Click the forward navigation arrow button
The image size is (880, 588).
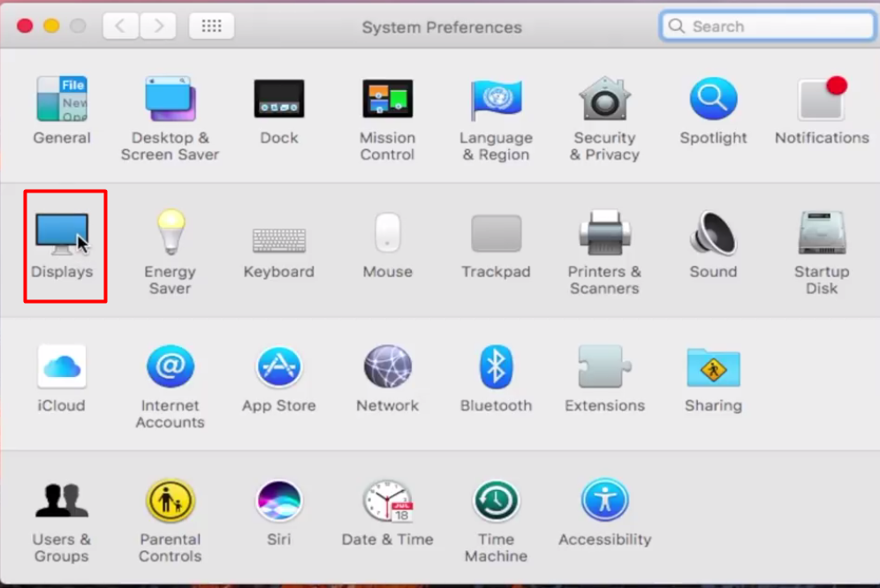(158, 26)
